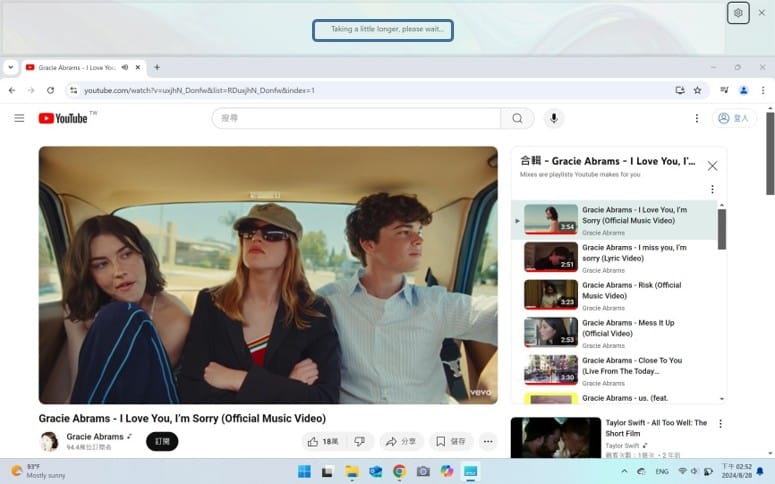Viewport: 775px width, 484px height.
Task: Open a new browser tab
Action: pos(157,67)
